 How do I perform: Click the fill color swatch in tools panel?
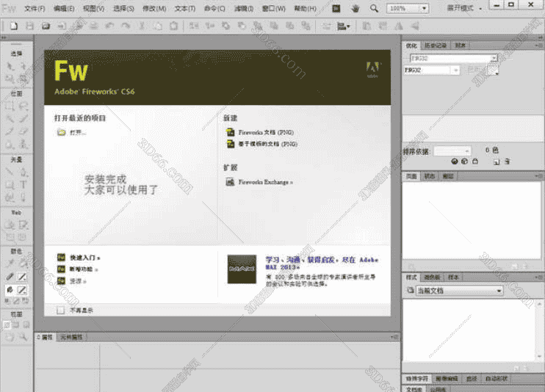[22, 290]
